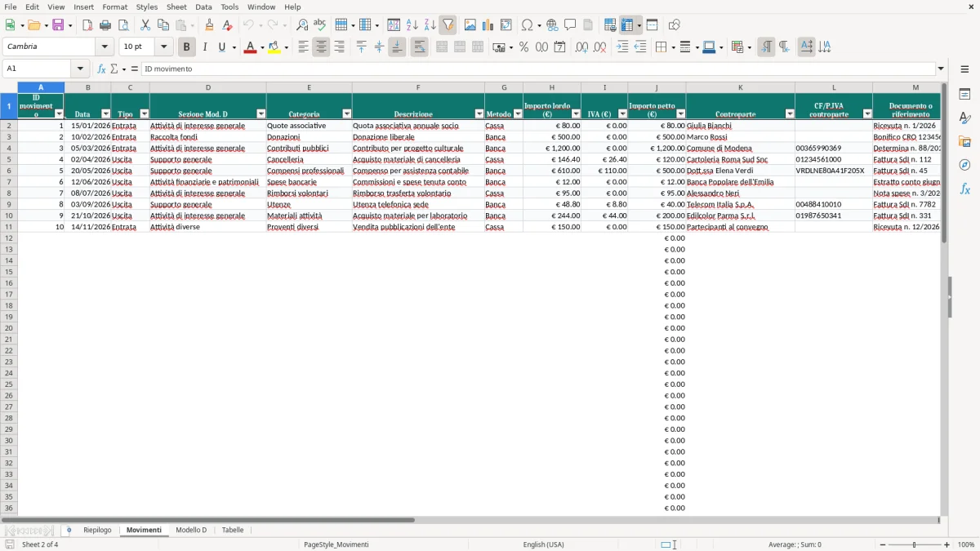980x551 pixels.
Task: Insert a hyperlink
Action: [x=552, y=25]
